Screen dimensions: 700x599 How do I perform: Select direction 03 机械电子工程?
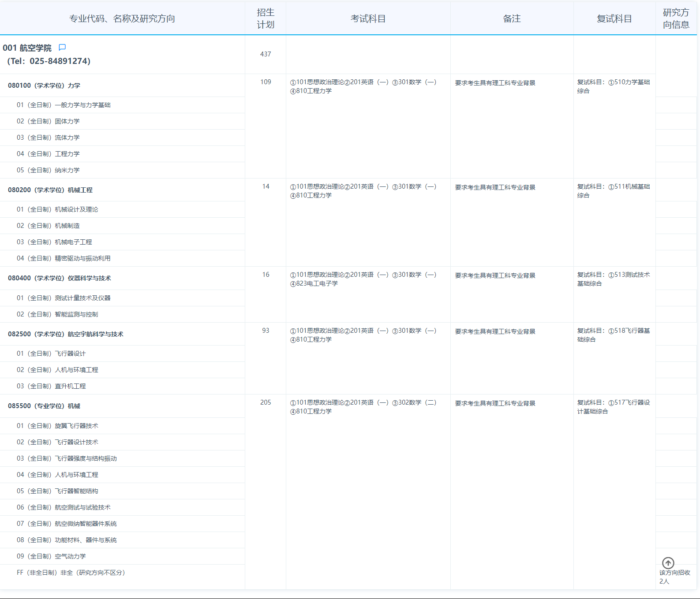(122, 242)
